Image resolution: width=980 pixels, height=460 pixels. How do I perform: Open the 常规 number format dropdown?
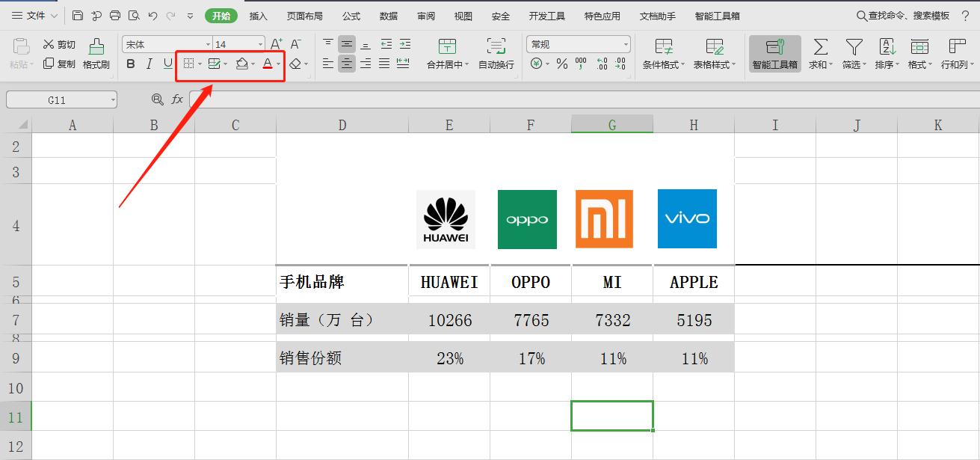[626, 45]
